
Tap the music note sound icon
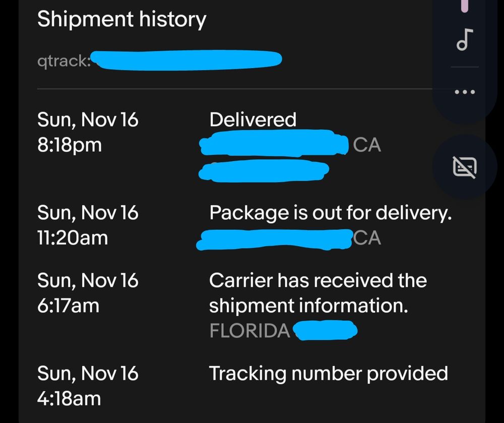[465, 39]
